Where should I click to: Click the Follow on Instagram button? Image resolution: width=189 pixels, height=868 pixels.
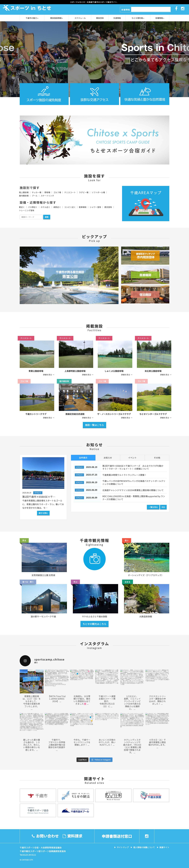click(101, 760)
